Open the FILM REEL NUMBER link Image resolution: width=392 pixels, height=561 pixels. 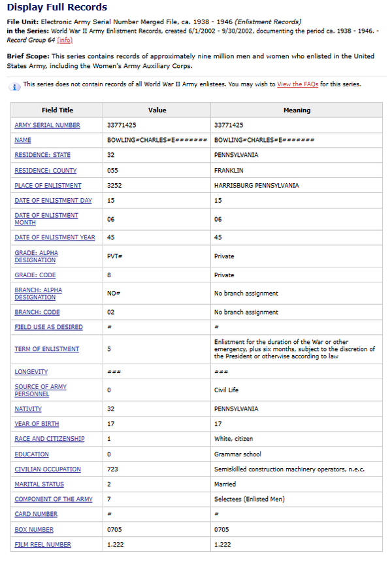tap(43, 544)
